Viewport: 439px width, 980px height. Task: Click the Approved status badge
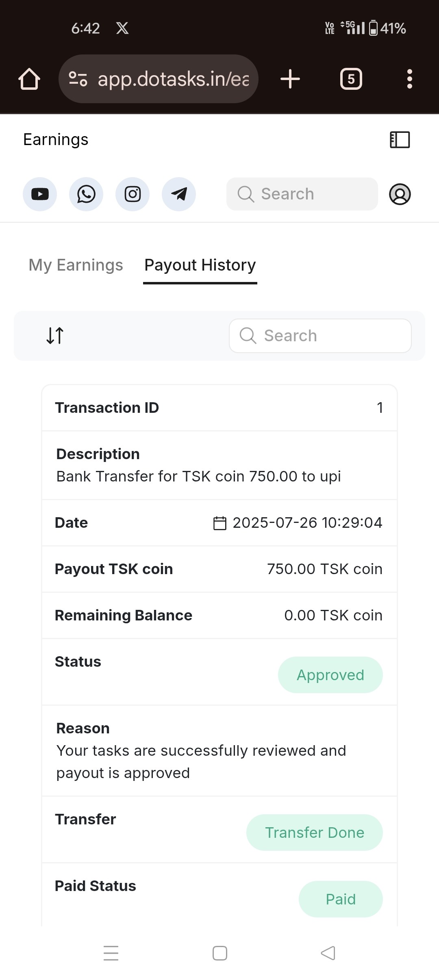tap(330, 675)
